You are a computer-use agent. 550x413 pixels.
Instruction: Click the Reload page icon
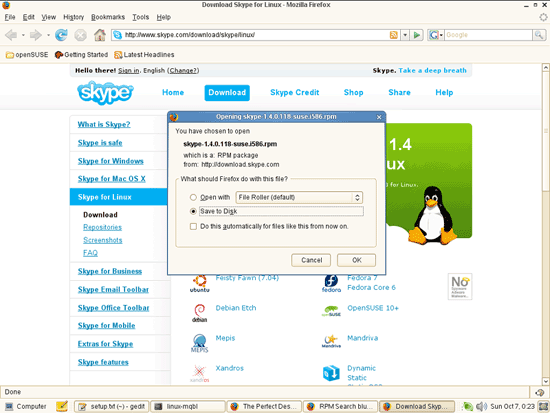coord(61,35)
